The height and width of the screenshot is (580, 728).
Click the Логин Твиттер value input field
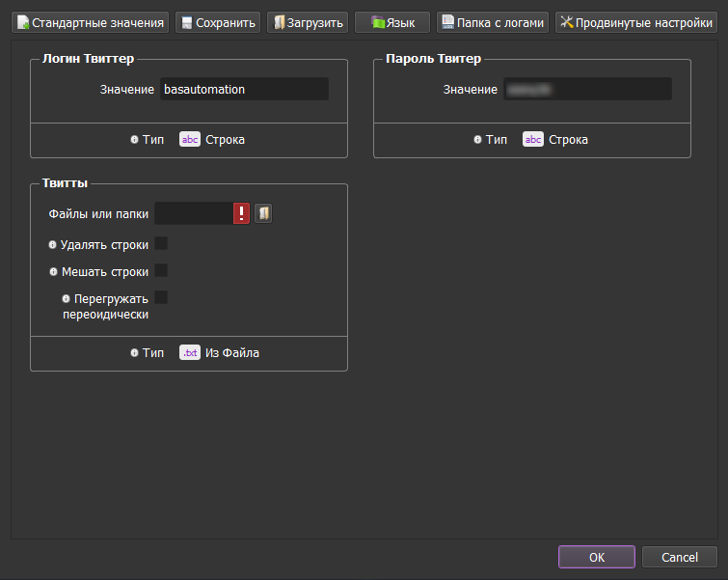pyautogui.click(x=244, y=89)
